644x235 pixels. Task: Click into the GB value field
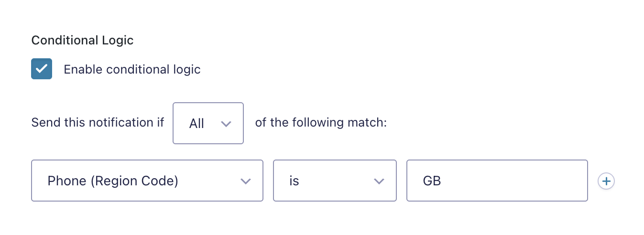click(497, 181)
